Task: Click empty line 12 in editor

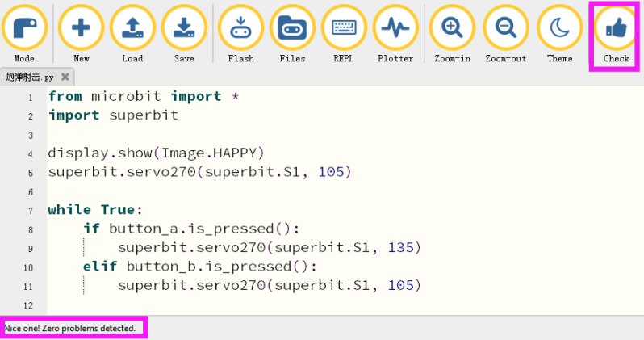Action: (x=345, y=305)
